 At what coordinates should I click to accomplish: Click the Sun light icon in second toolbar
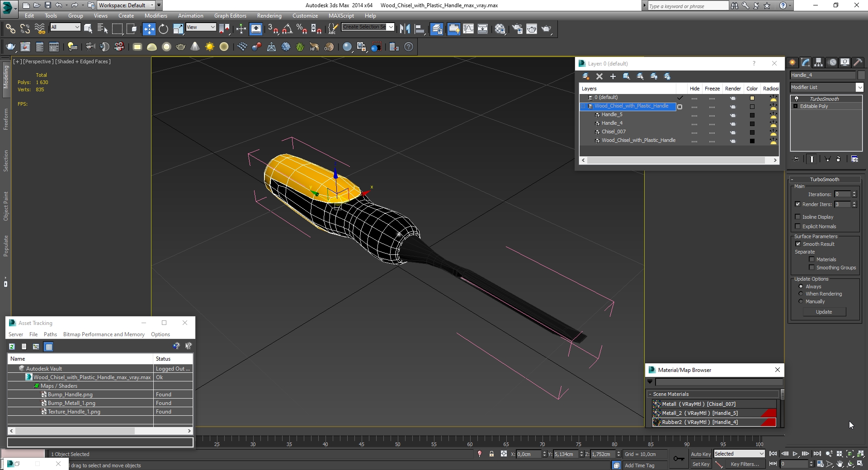tap(210, 47)
